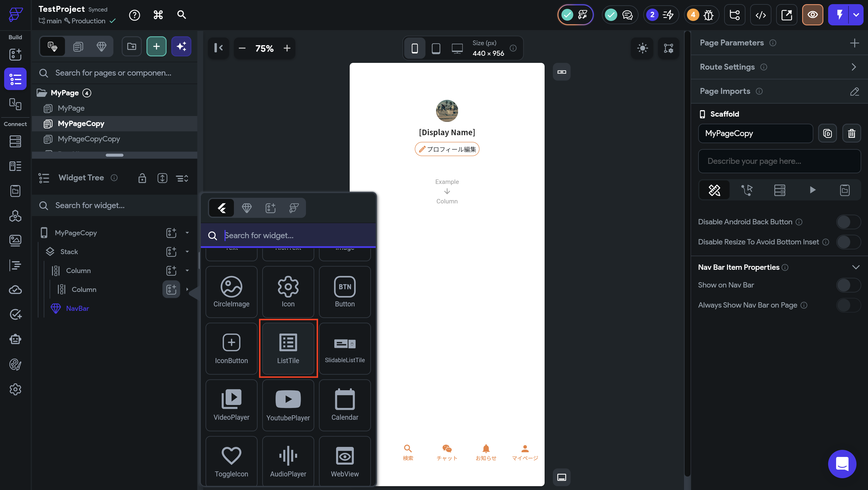Screen dimensions: 868x490
Task: Turn on Show on Nav Bar
Action: 848,285
